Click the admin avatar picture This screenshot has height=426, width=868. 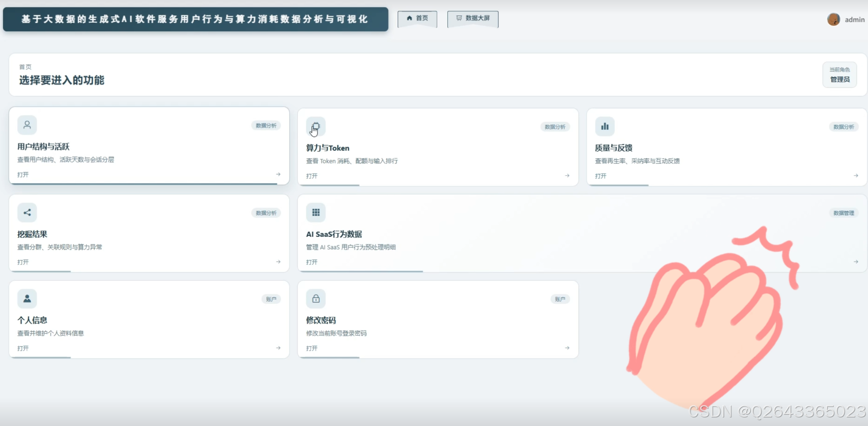coord(834,19)
